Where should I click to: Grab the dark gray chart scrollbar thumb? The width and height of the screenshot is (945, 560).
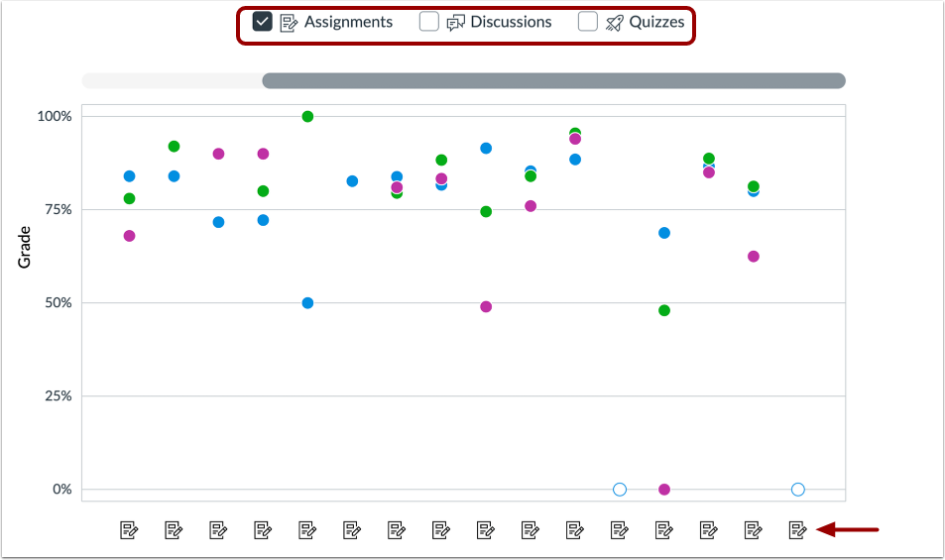click(x=554, y=80)
